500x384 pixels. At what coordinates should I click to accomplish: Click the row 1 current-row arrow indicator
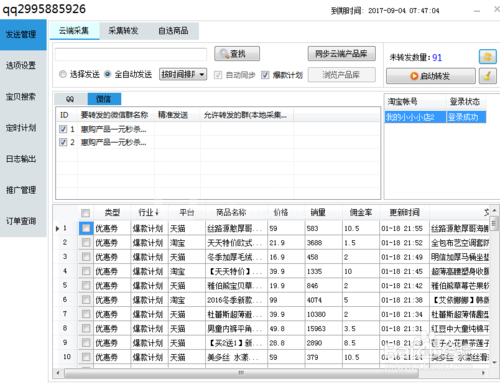(x=57, y=229)
